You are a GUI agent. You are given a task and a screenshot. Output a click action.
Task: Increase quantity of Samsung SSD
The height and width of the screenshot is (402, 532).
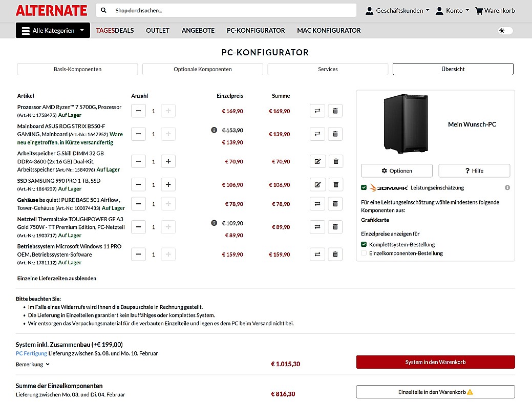point(168,184)
